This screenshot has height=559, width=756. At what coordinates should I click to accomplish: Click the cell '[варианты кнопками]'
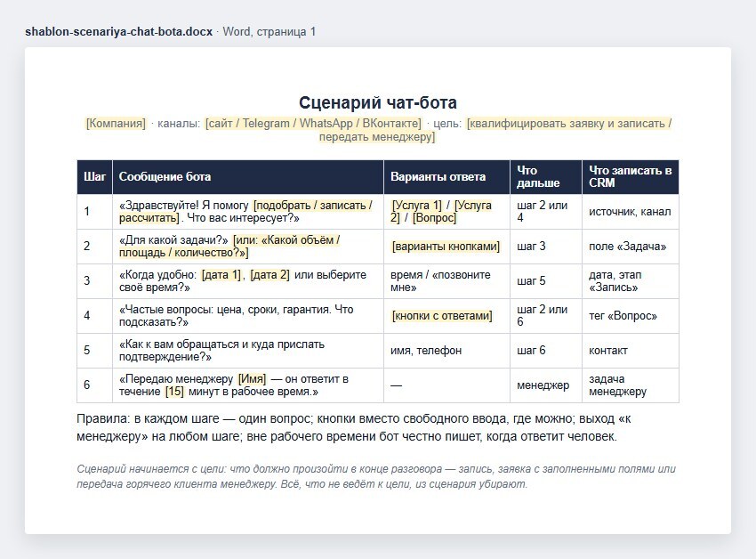[446, 247]
